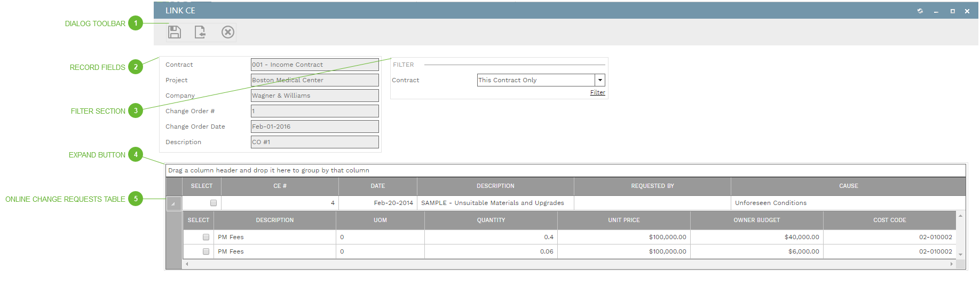Click the refresh icon in the title bar
980x284 pixels.
coord(920,11)
